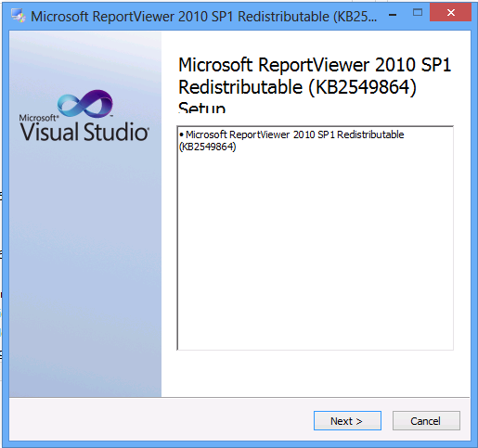Maximize the ReportViewer setup window
Image resolution: width=478 pixels, height=448 pixels.
[x=418, y=13]
